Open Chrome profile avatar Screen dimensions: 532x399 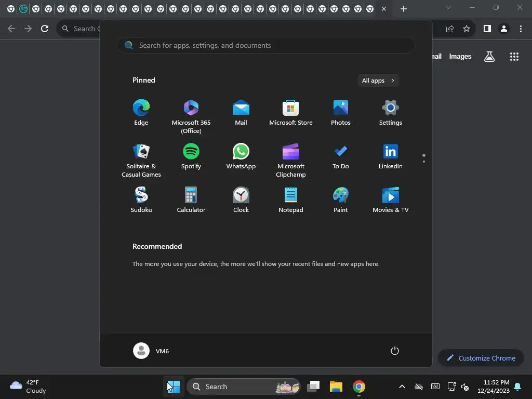504,29
